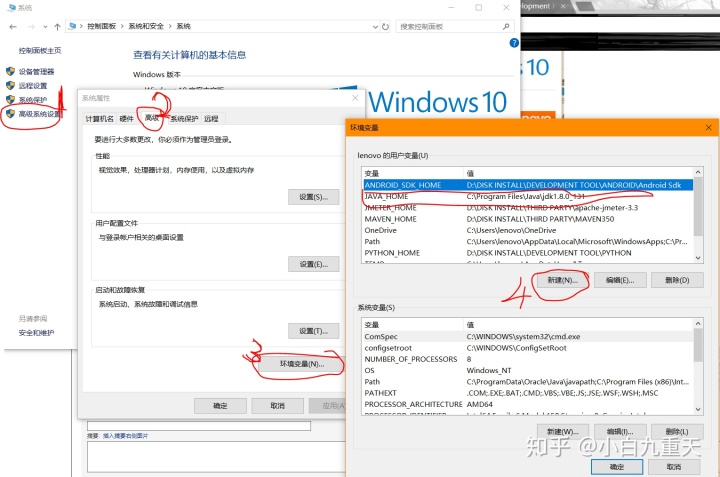Viewport: 720px width, 477px height.
Task: Close the 系统属性 dialog
Action: pos(355,98)
